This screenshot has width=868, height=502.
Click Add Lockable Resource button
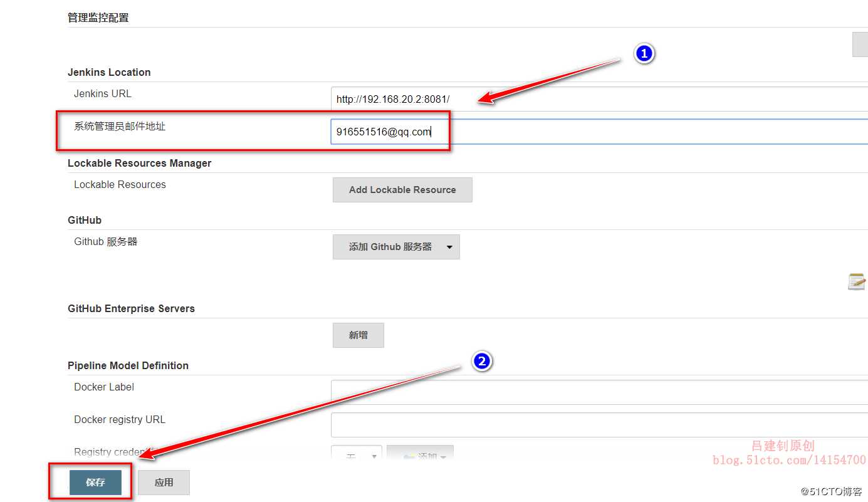pos(402,190)
